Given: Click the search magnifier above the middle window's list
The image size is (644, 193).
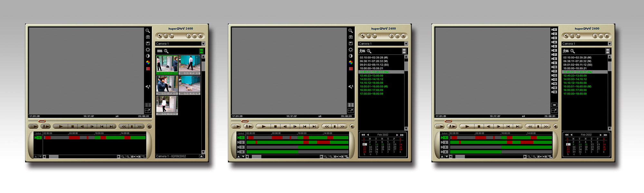Looking at the screenshot, I should [369, 51].
